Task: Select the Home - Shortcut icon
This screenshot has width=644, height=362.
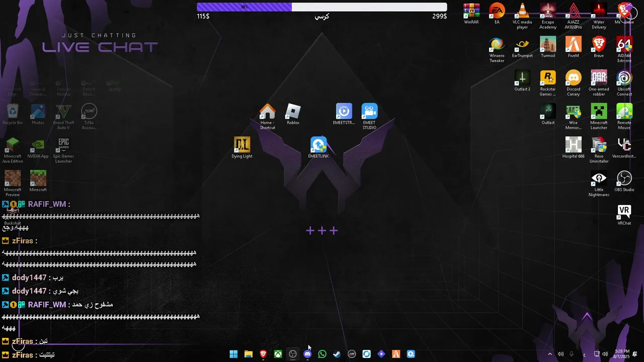Action: 267,117
